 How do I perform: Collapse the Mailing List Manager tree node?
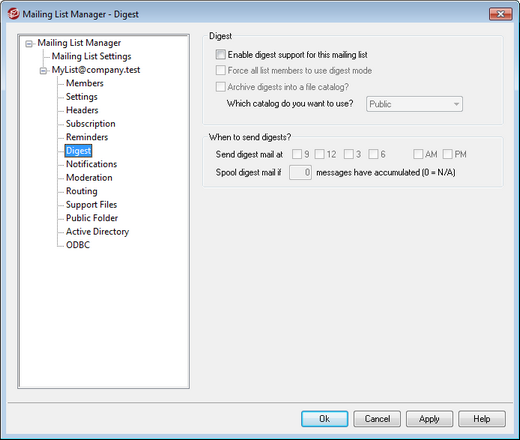[29, 44]
